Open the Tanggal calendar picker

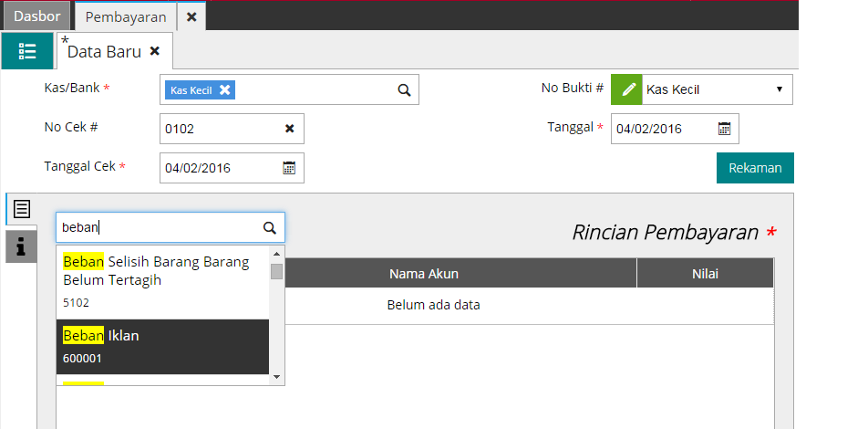724,129
